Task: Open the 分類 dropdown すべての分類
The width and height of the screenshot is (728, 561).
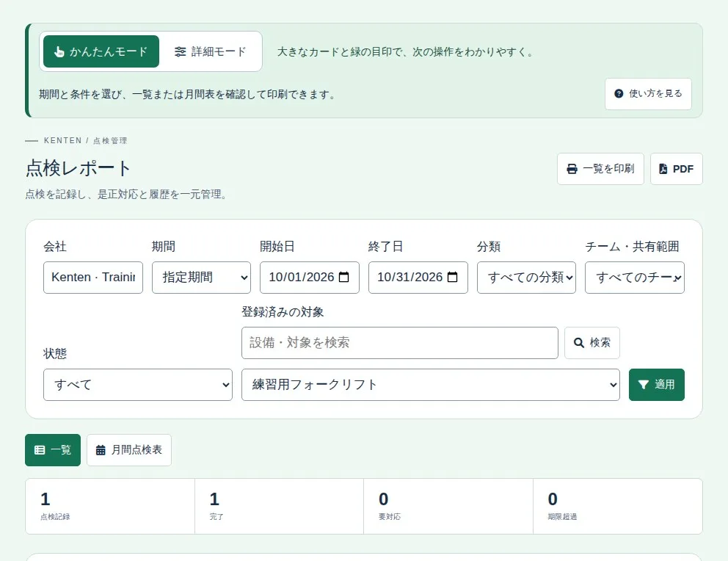Action: point(526,278)
